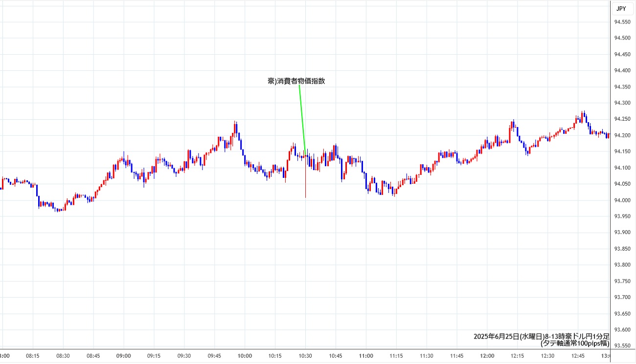Click the 12:30 time axis label

[548, 356]
